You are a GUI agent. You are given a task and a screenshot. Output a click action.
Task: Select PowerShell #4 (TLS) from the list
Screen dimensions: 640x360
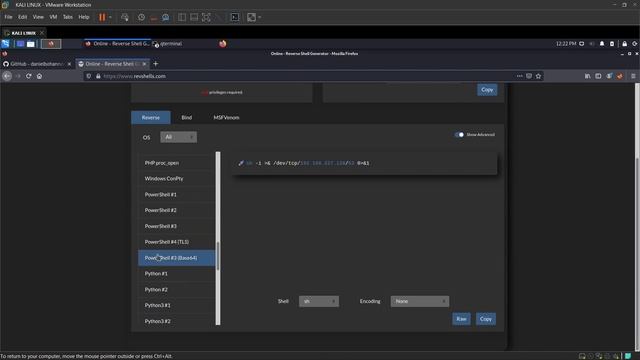pyautogui.click(x=176, y=242)
